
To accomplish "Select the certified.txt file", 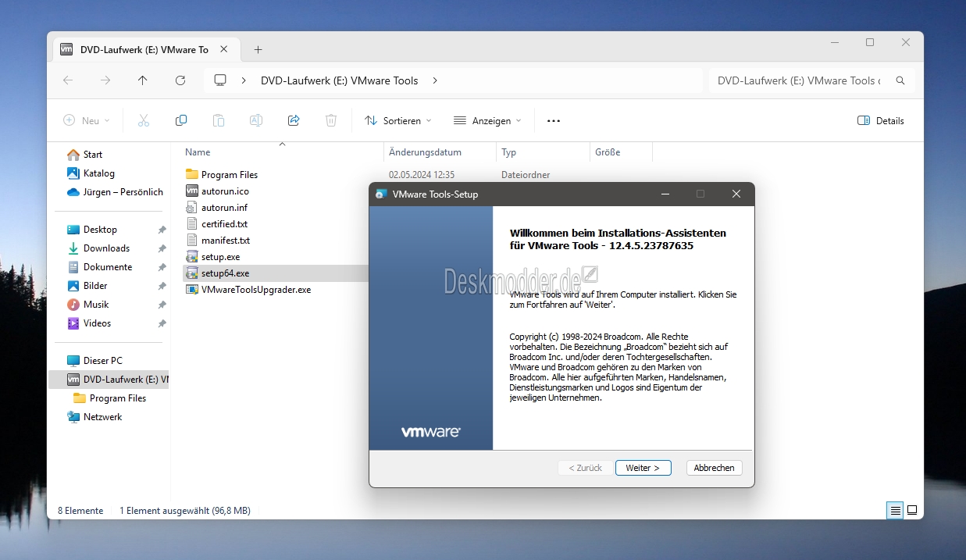I will (x=224, y=224).
